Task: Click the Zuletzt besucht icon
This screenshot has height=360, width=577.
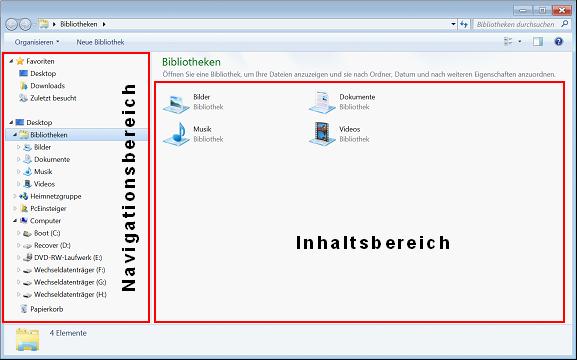Action: (x=24, y=98)
